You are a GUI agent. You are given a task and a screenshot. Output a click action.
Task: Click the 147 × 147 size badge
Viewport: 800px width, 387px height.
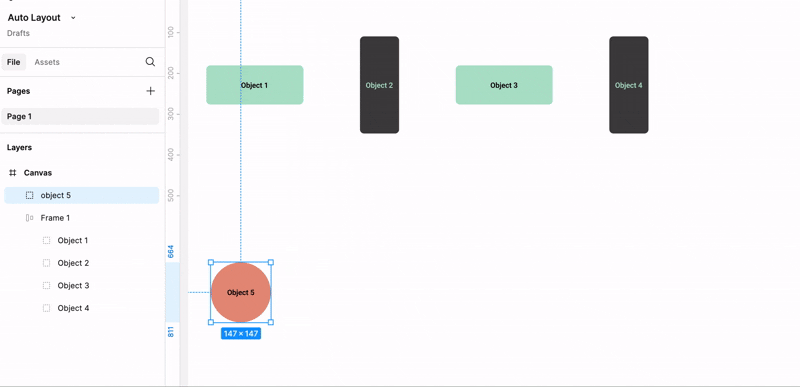pyautogui.click(x=241, y=334)
